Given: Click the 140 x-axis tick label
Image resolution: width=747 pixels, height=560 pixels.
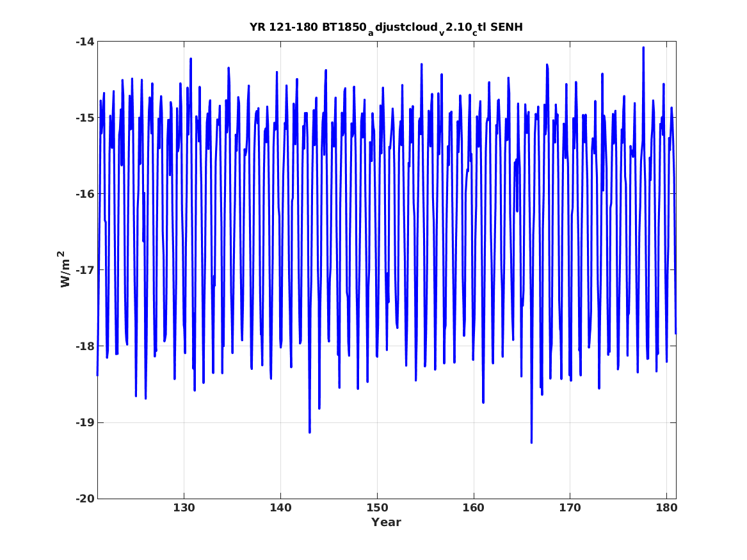Looking at the screenshot, I should (280, 508).
